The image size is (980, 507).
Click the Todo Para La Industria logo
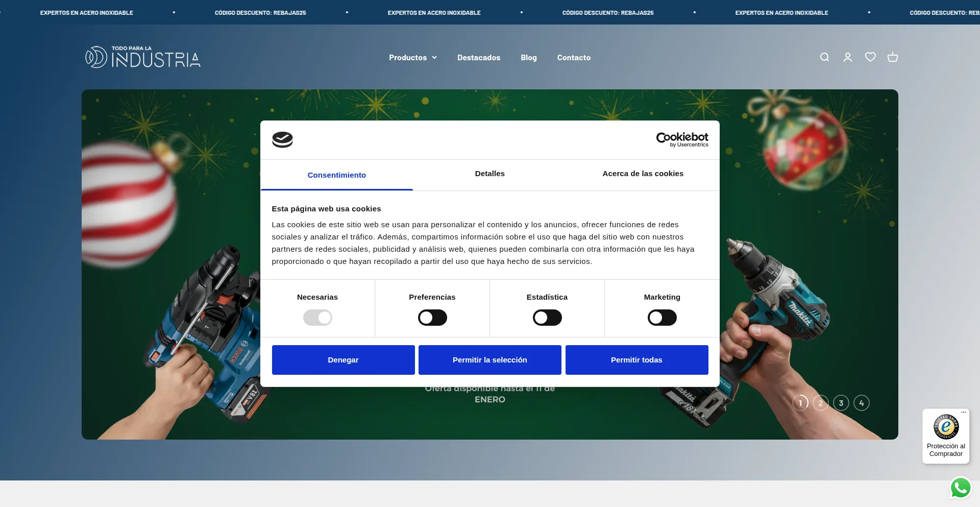point(143,57)
